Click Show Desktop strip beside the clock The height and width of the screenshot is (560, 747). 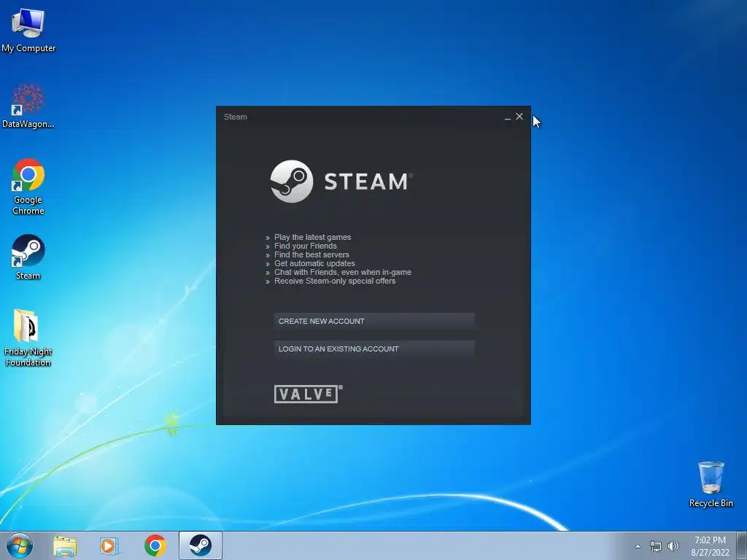coord(742,545)
